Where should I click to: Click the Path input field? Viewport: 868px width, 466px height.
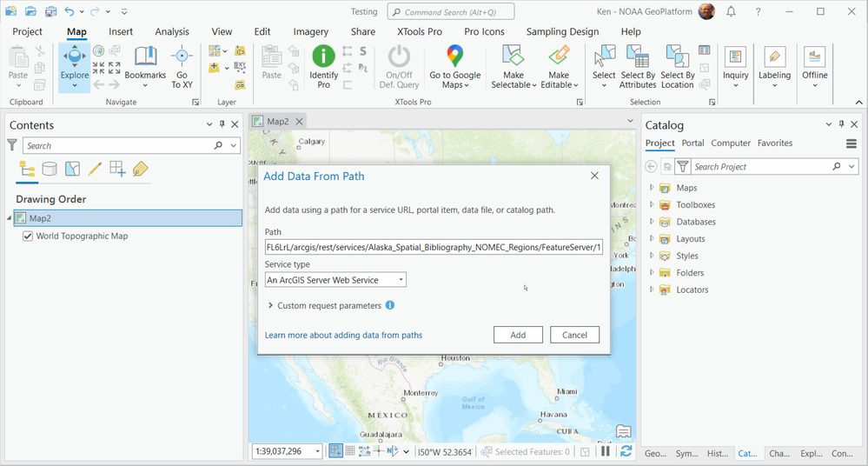(x=434, y=247)
